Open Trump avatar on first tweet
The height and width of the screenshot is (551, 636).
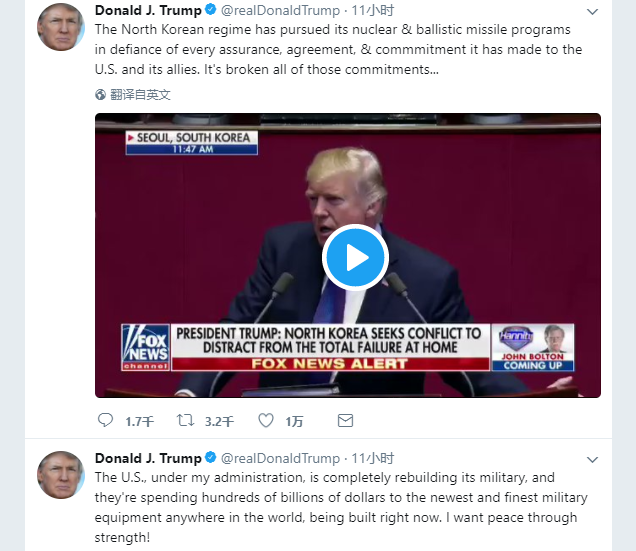(x=61, y=27)
